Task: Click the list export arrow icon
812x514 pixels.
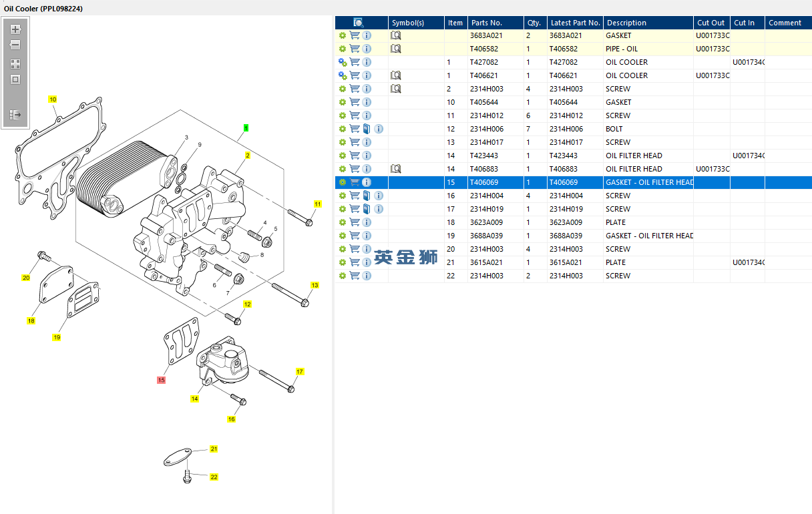Action: coord(15,115)
